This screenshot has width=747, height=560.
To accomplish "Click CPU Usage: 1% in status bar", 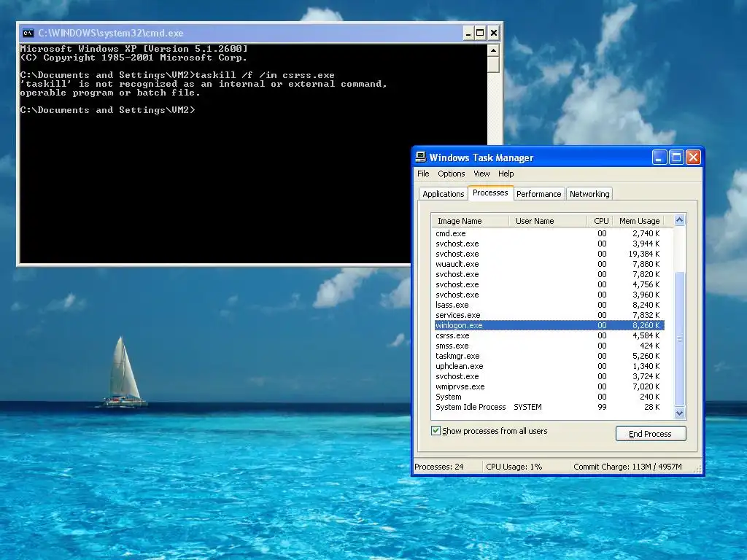I will [x=514, y=467].
